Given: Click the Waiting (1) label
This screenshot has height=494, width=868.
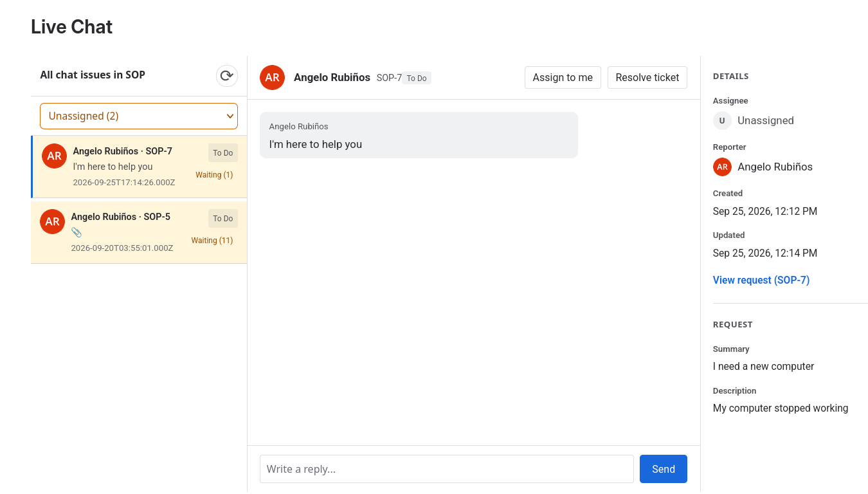Looking at the screenshot, I should pos(214,175).
